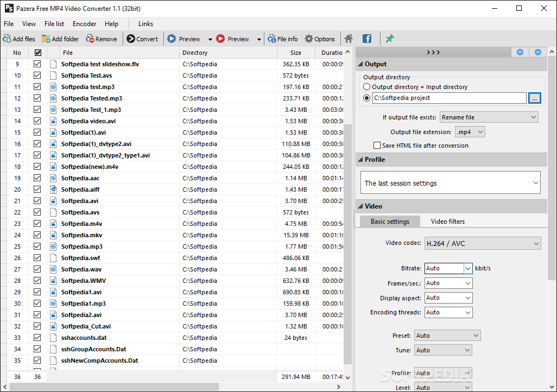Open the 'If output file exists' dropdown

click(x=489, y=117)
